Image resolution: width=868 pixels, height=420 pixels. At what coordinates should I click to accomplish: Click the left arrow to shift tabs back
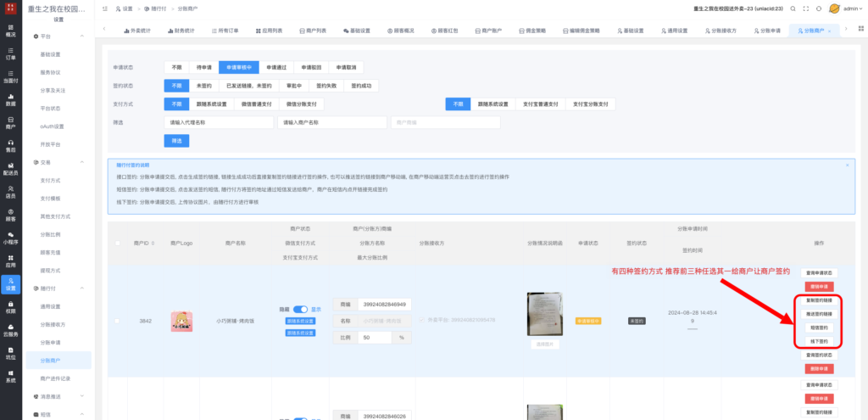104,29
